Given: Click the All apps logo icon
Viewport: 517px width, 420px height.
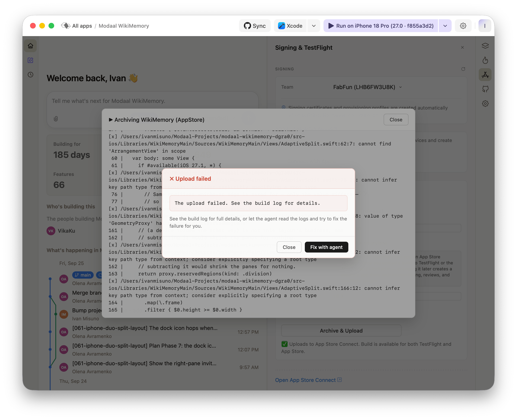Looking at the screenshot, I should (66, 26).
